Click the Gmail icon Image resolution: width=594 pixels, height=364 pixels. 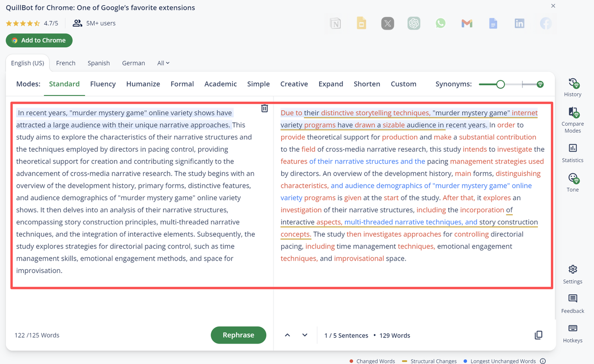click(467, 23)
